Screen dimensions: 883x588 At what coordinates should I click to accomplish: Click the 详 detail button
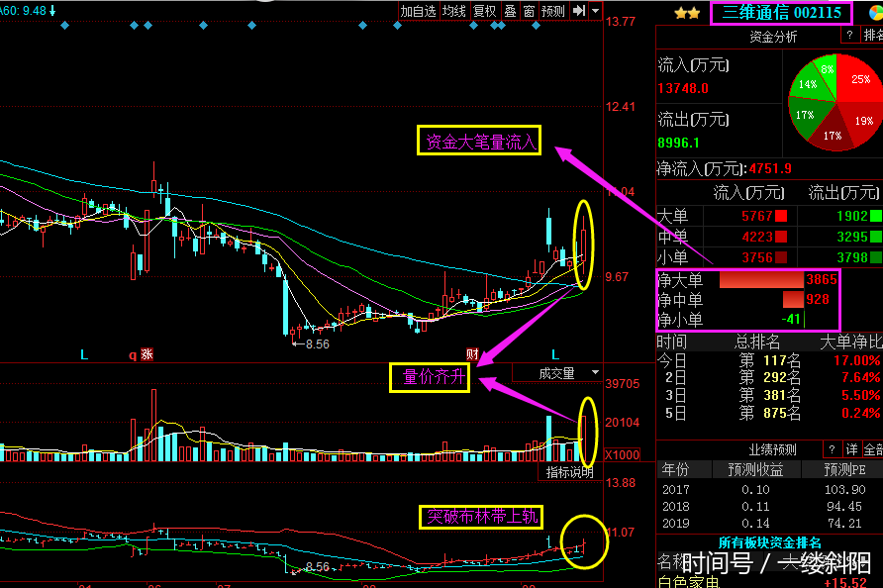[x=851, y=448]
